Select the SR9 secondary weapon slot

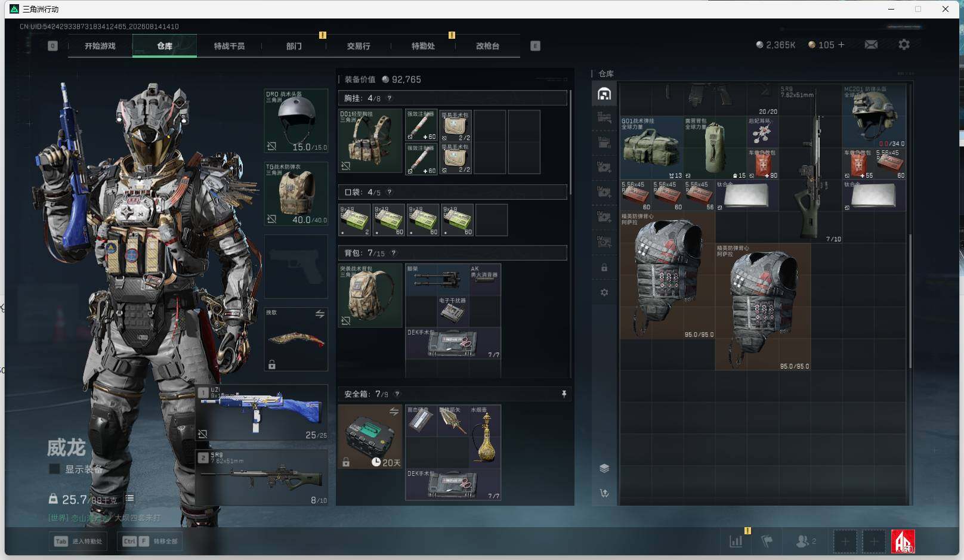click(x=262, y=478)
